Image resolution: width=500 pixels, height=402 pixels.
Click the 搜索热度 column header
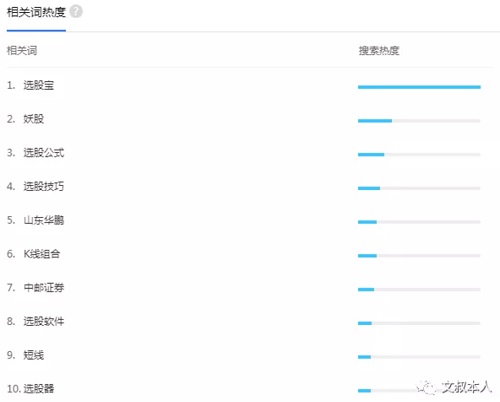[379, 51]
